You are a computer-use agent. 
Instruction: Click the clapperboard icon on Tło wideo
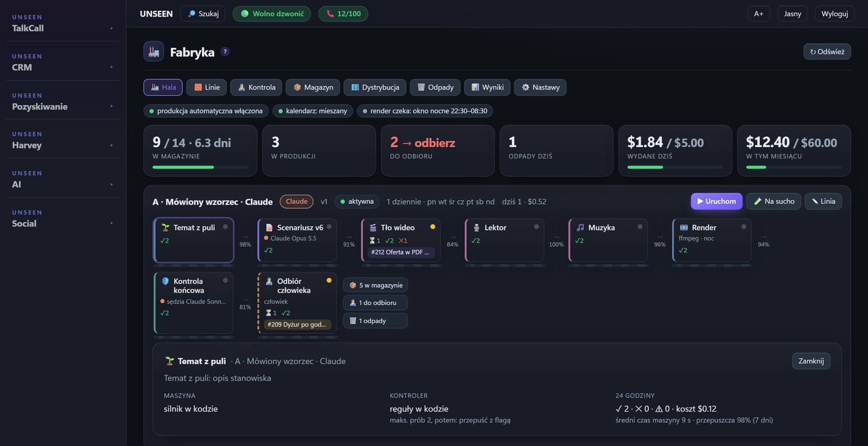coord(373,227)
